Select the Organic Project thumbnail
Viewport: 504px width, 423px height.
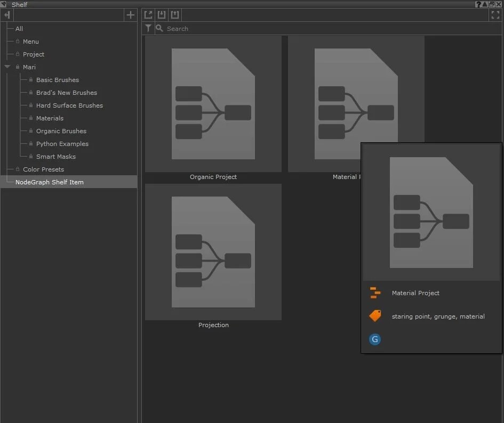click(x=213, y=104)
